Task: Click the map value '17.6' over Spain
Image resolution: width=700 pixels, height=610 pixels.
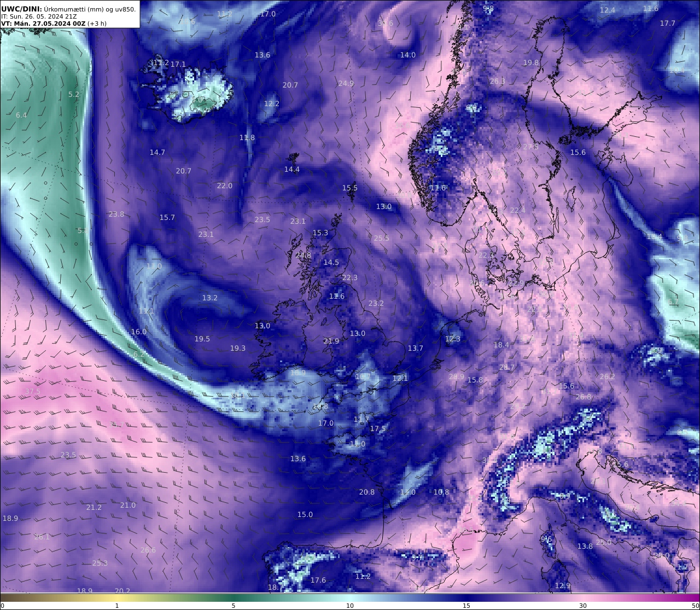Action: pyautogui.click(x=318, y=580)
